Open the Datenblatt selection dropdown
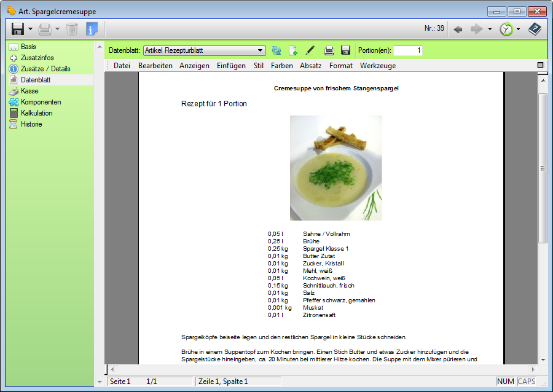 [x=261, y=50]
